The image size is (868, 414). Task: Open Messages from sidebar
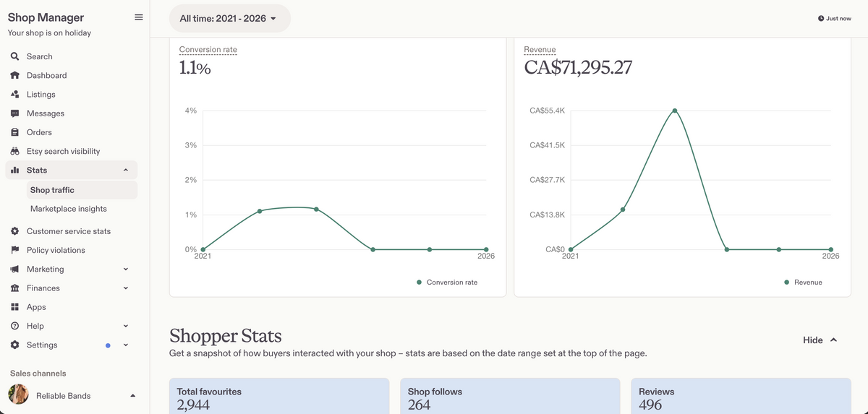pyautogui.click(x=46, y=113)
